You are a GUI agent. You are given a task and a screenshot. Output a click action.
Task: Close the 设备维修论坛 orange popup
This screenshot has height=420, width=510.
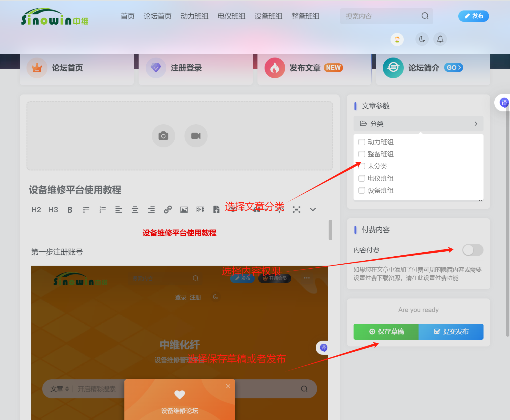click(228, 386)
